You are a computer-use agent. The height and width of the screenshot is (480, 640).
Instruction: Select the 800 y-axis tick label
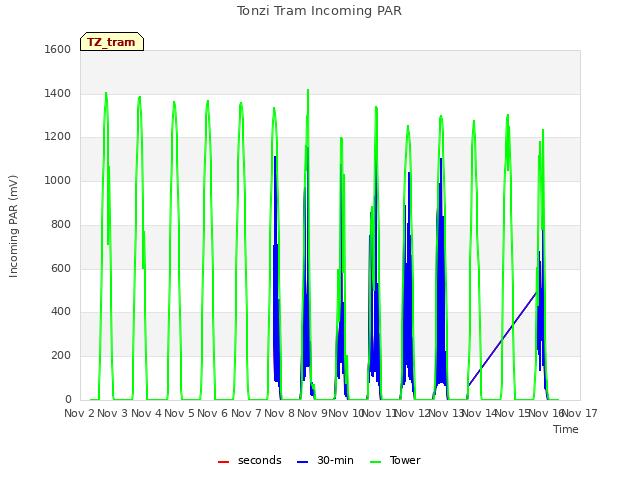(x=61, y=224)
